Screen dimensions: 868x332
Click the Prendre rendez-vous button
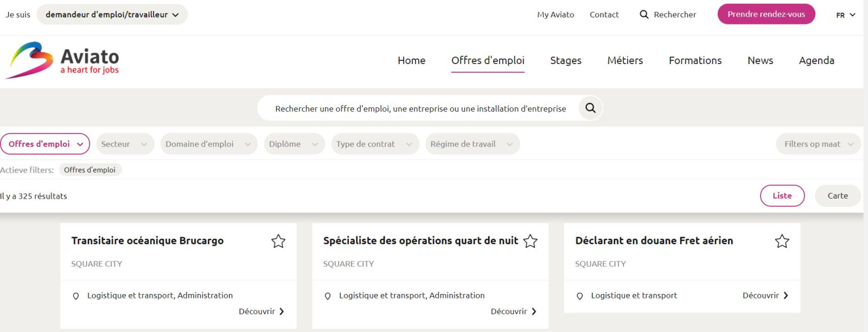pos(766,14)
